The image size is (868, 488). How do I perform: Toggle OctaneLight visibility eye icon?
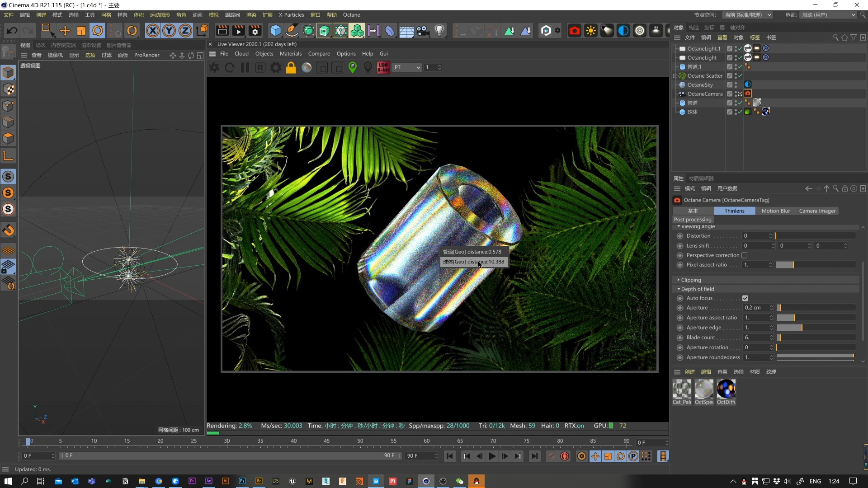click(x=736, y=57)
